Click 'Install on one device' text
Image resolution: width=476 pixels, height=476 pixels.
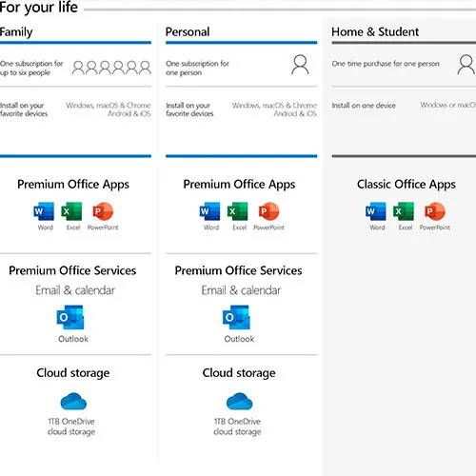click(x=364, y=106)
